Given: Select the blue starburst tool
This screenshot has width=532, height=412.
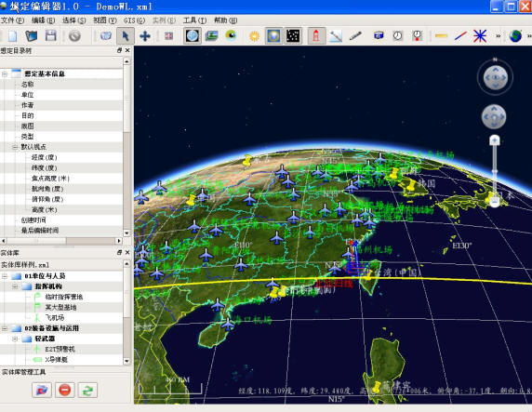Looking at the screenshot, I should point(480,35).
